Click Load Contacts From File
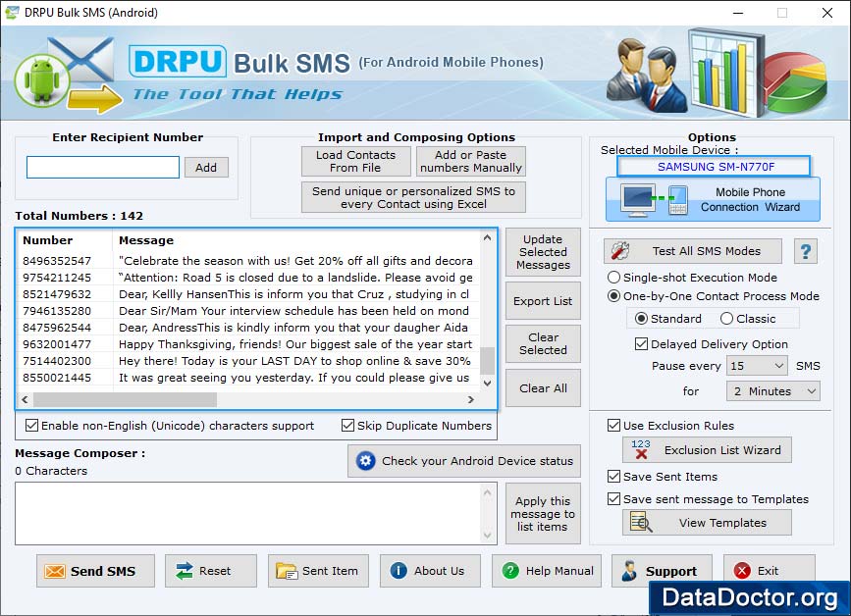 [x=356, y=161]
